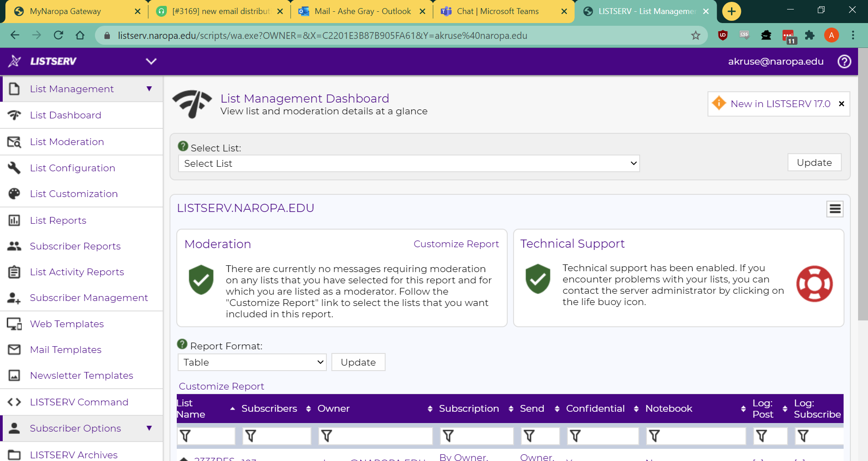Click the Owner column filter field
The height and width of the screenshot is (461, 868).
pyautogui.click(x=375, y=436)
